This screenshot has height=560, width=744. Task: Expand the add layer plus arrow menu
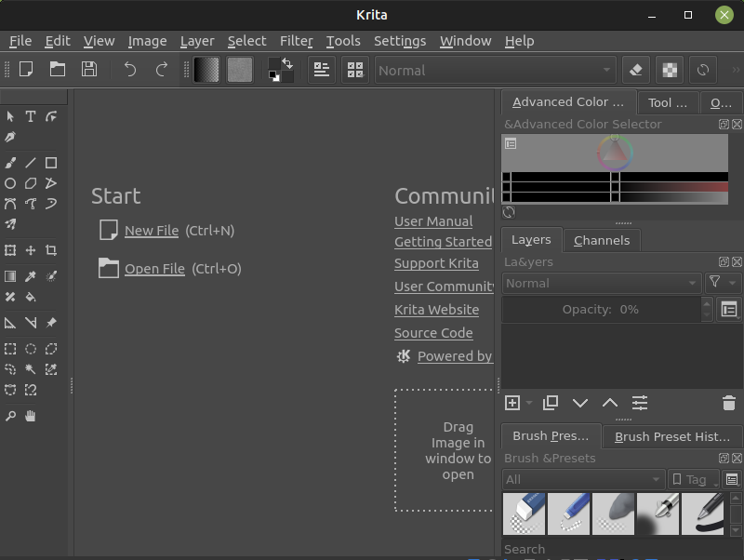coord(529,403)
